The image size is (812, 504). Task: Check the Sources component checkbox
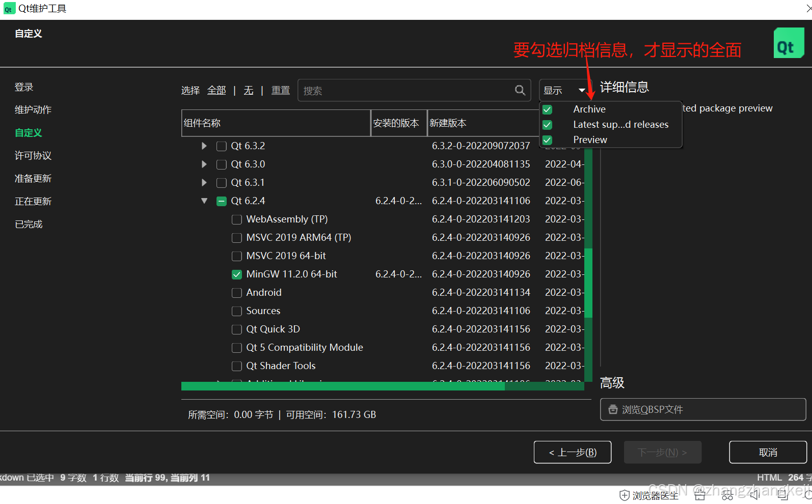coord(237,311)
